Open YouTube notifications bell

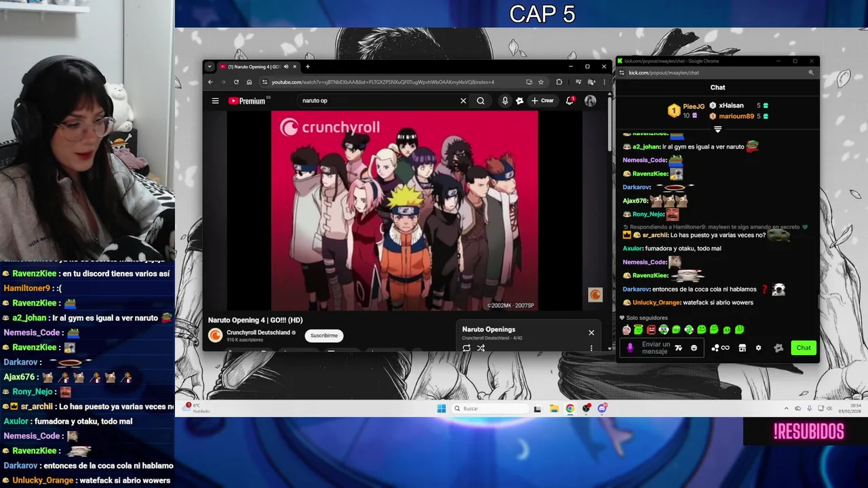570,101
